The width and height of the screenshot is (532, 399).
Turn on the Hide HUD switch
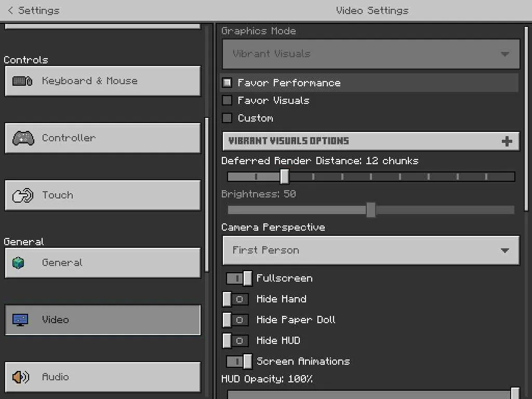(x=235, y=341)
